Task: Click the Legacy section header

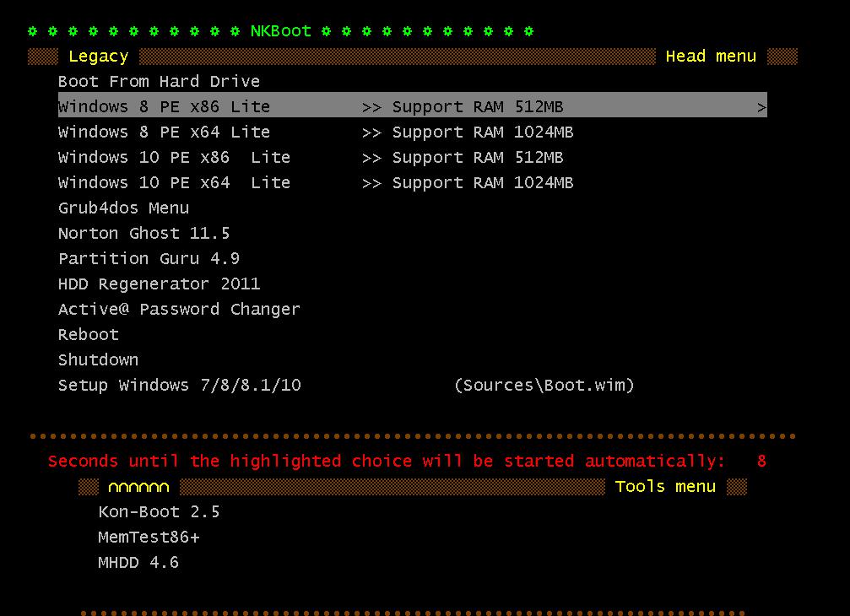Action: point(98,56)
